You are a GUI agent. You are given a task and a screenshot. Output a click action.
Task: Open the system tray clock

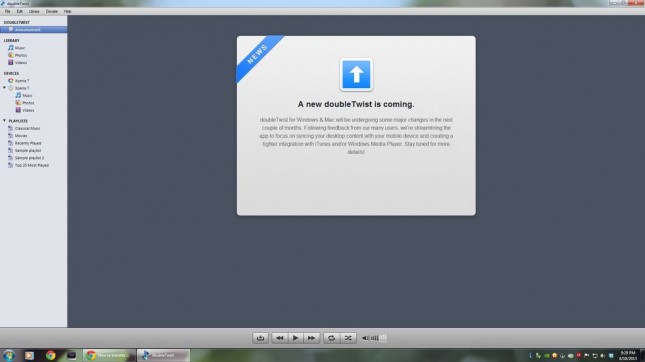tap(628, 355)
